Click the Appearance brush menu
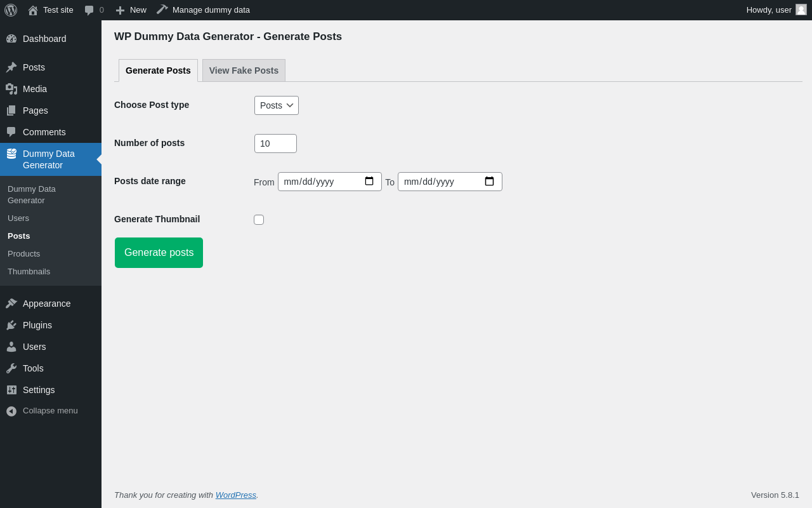The image size is (812, 508). click(x=46, y=304)
